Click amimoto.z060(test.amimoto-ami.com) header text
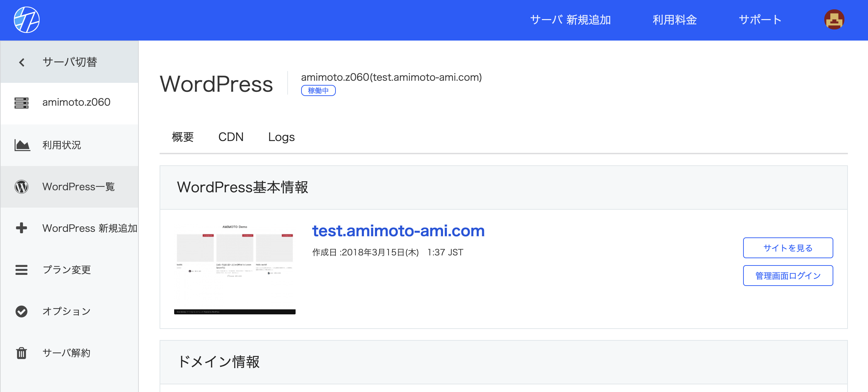Viewport: 868px width, 392px height. (391, 77)
